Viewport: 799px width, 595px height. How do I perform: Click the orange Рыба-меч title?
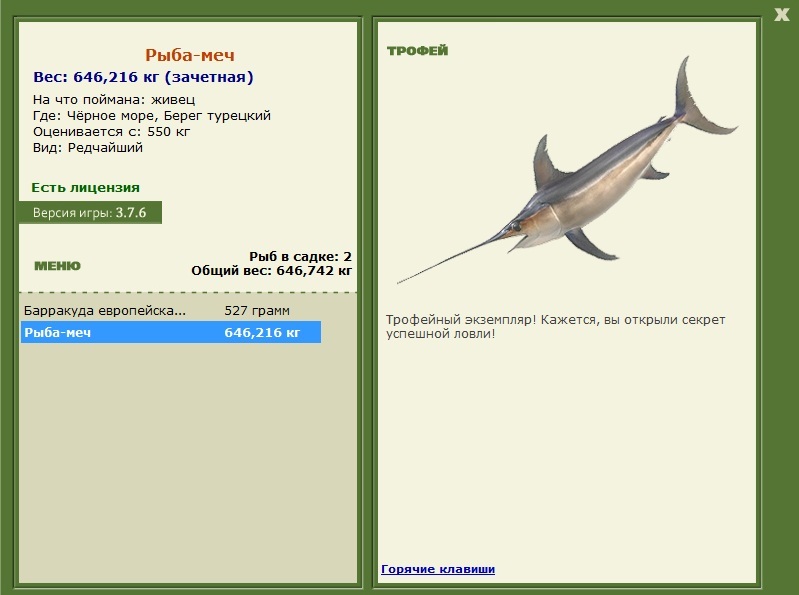click(x=190, y=55)
